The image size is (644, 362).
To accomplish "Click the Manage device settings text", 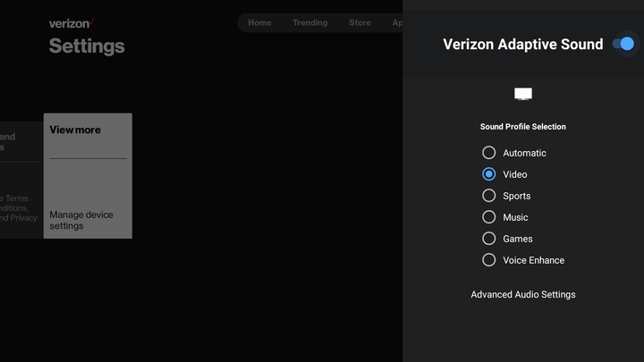I will [81, 220].
